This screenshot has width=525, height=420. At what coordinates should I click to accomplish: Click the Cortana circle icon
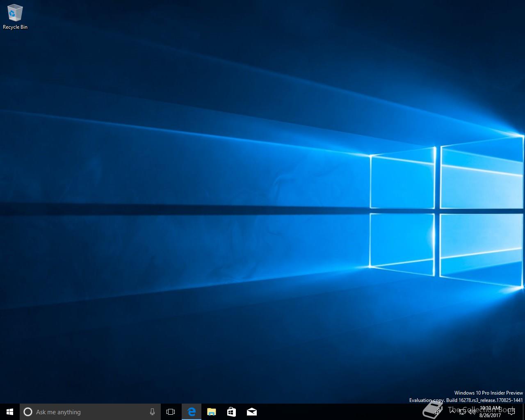28,412
